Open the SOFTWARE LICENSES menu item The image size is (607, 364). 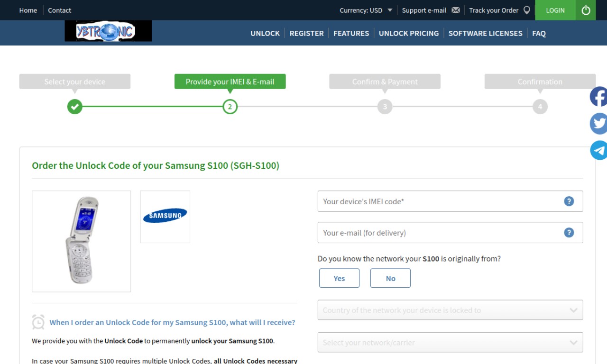[x=485, y=33]
